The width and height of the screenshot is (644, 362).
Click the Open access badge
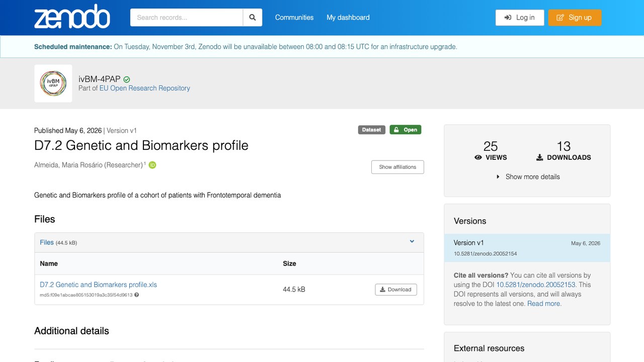point(406,130)
